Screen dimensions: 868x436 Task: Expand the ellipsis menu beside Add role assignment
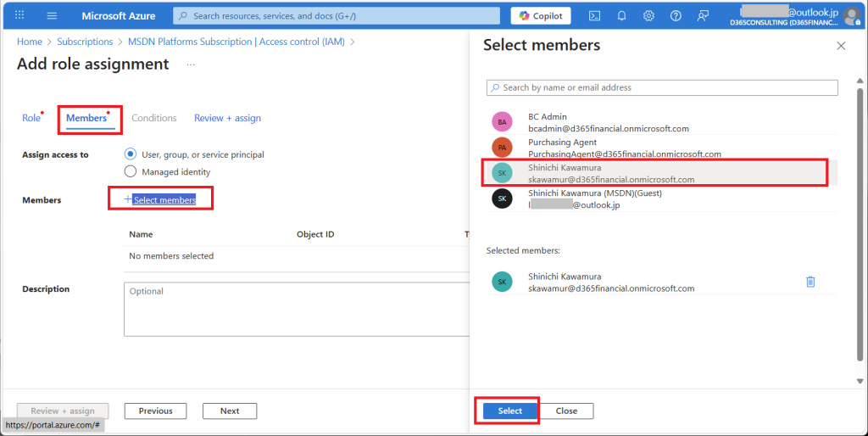(191, 64)
